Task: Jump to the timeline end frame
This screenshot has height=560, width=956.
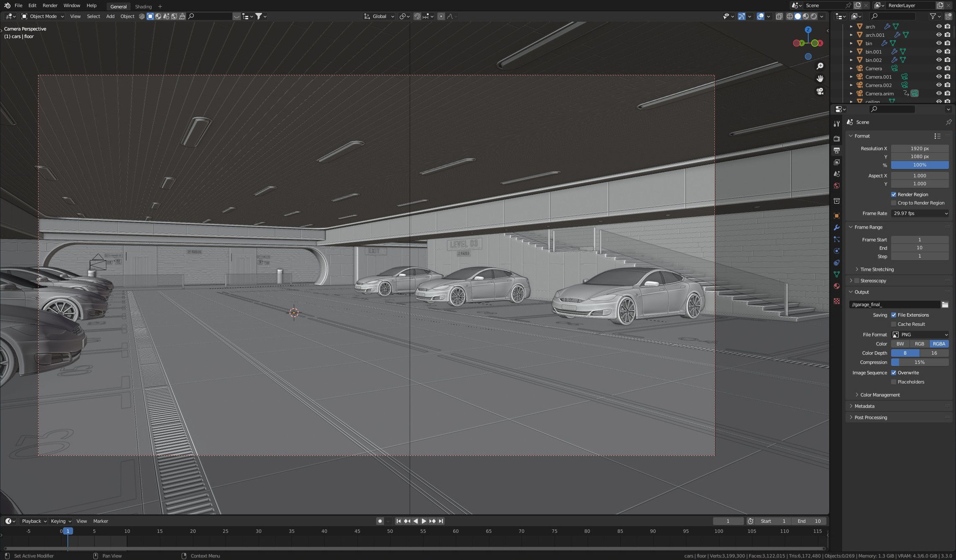Action: click(441, 521)
